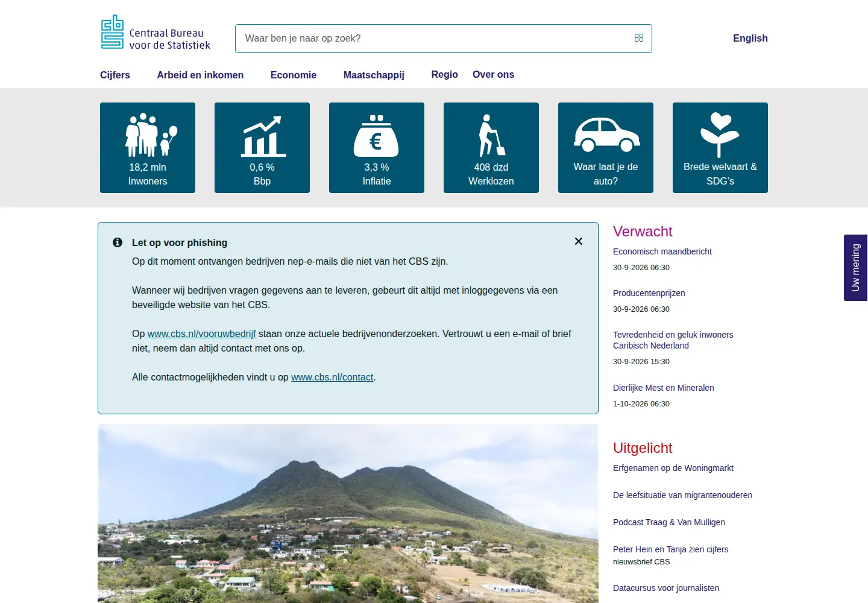Open the Brede welvaart & SDG's tile
868x603 pixels.
click(720, 148)
